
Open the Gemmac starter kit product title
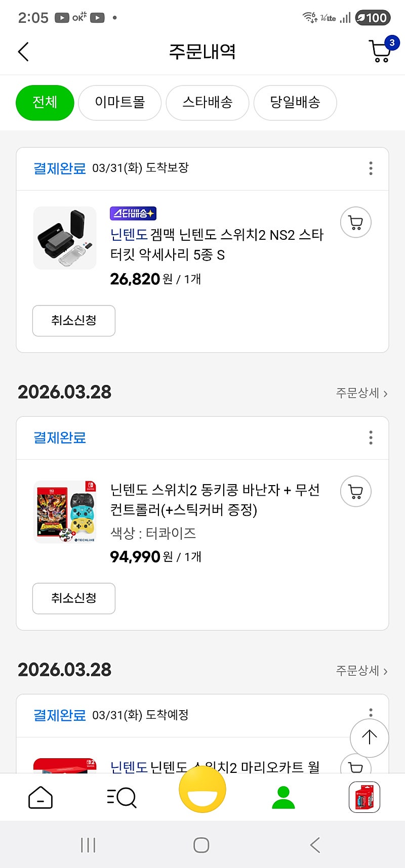(x=217, y=245)
